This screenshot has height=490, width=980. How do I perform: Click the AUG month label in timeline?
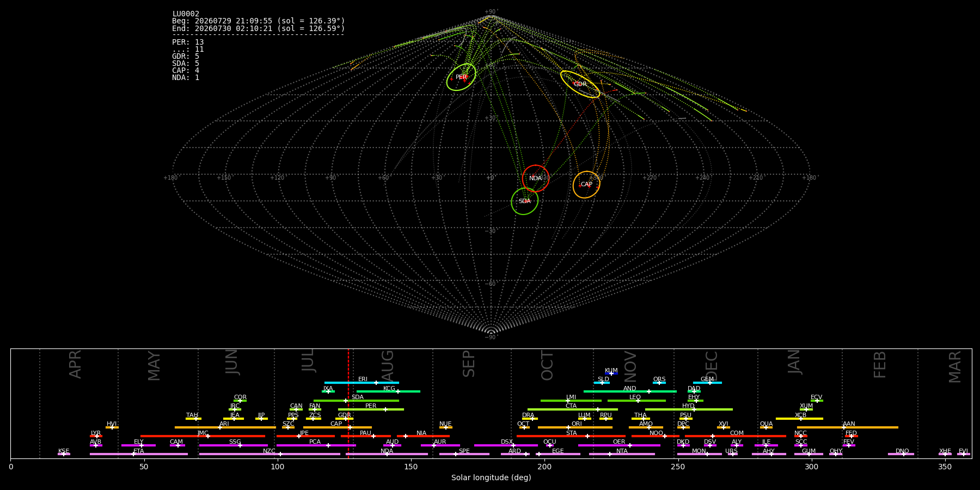tap(387, 365)
